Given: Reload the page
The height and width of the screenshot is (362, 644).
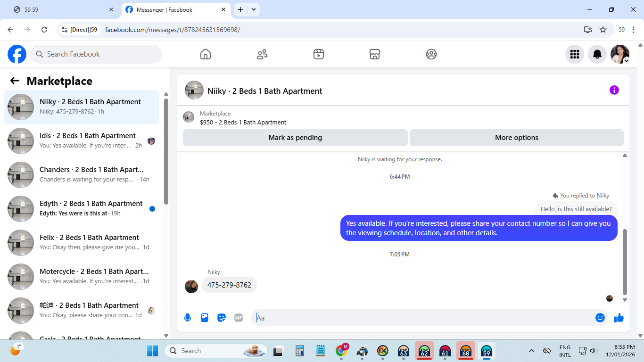Looking at the screenshot, I should [x=44, y=30].
